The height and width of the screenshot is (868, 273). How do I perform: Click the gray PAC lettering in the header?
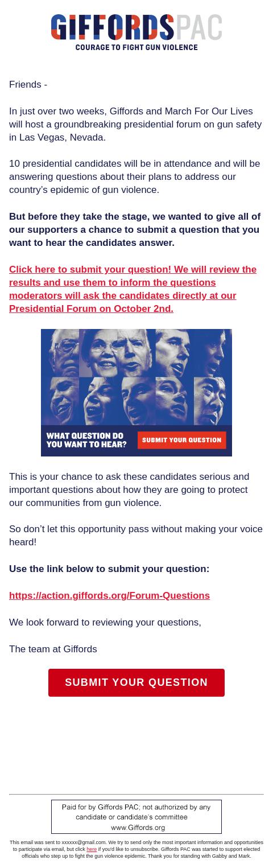198,27
